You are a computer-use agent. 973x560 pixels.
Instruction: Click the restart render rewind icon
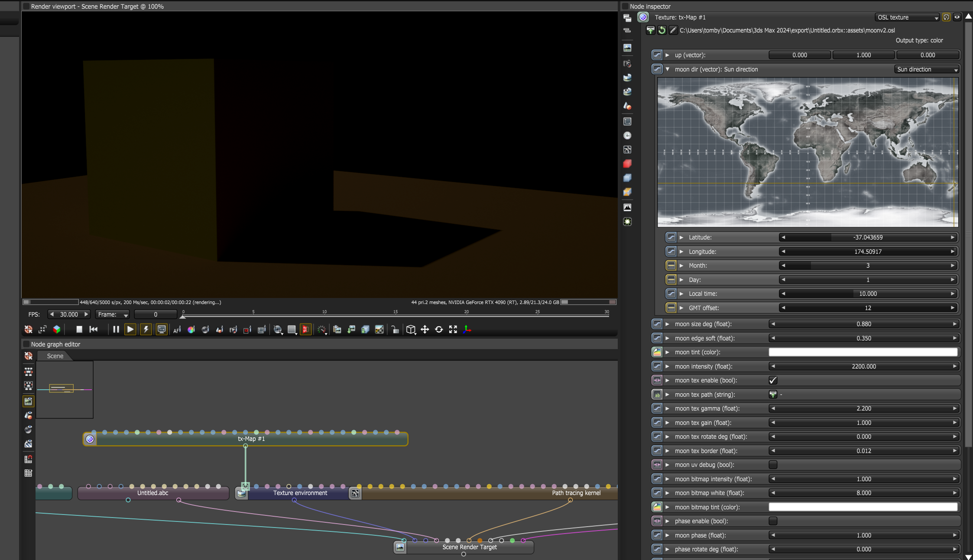pyautogui.click(x=94, y=330)
